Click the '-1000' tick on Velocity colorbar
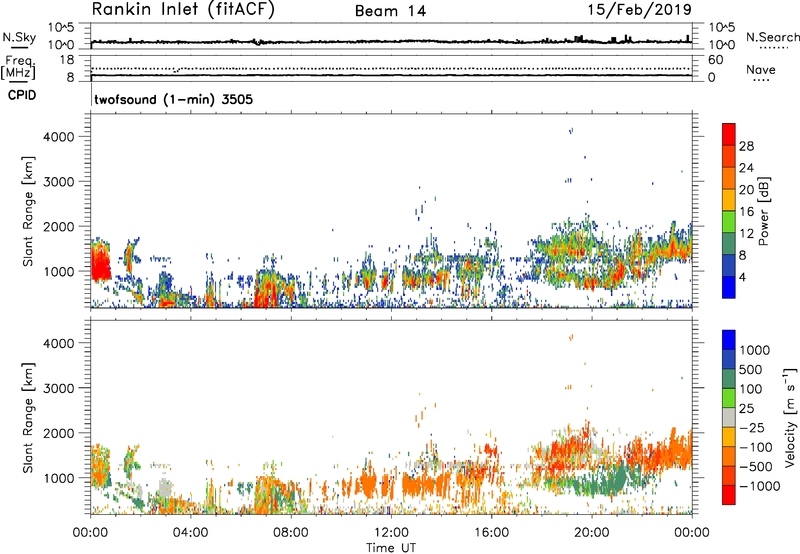Image resolution: width=800 pixels, height=554 pixels. [760, 486]
